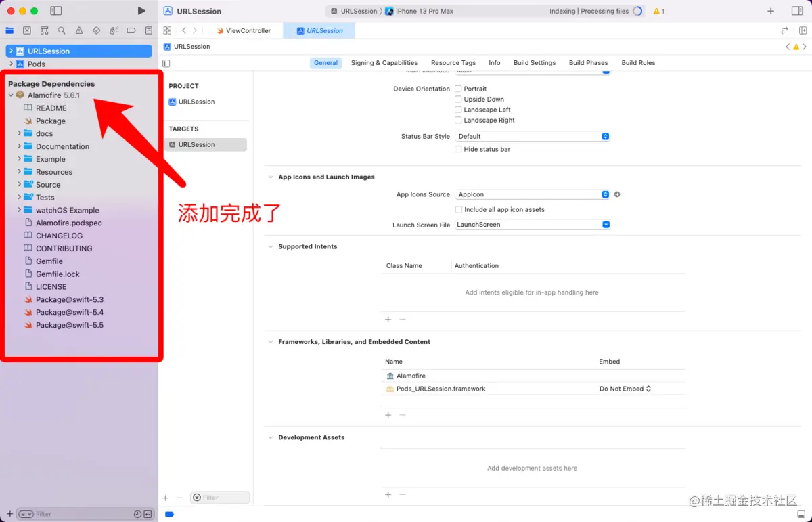The width and height of the screenshot is (812, 522).
Task: Switch to Build Rules tab
Action: tap(638, 63)
